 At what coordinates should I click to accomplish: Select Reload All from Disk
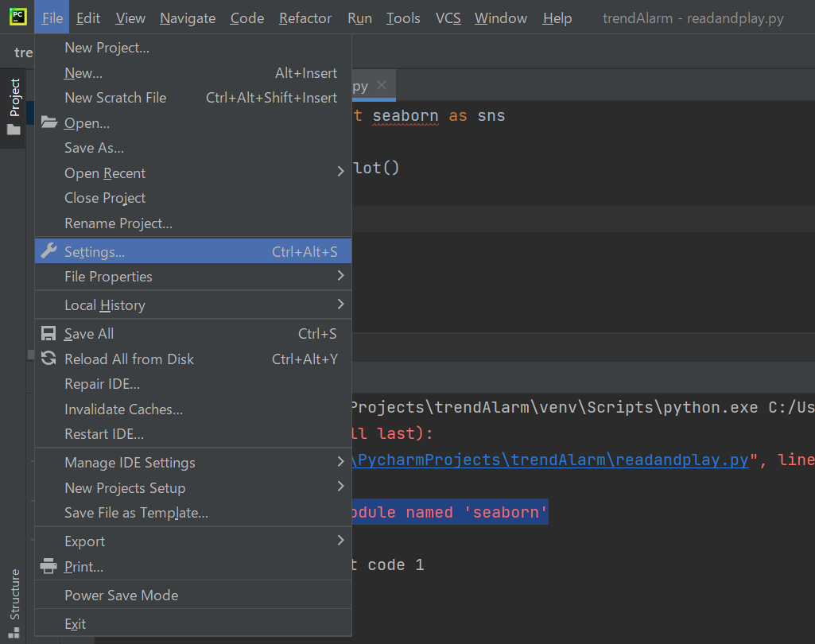193,359
